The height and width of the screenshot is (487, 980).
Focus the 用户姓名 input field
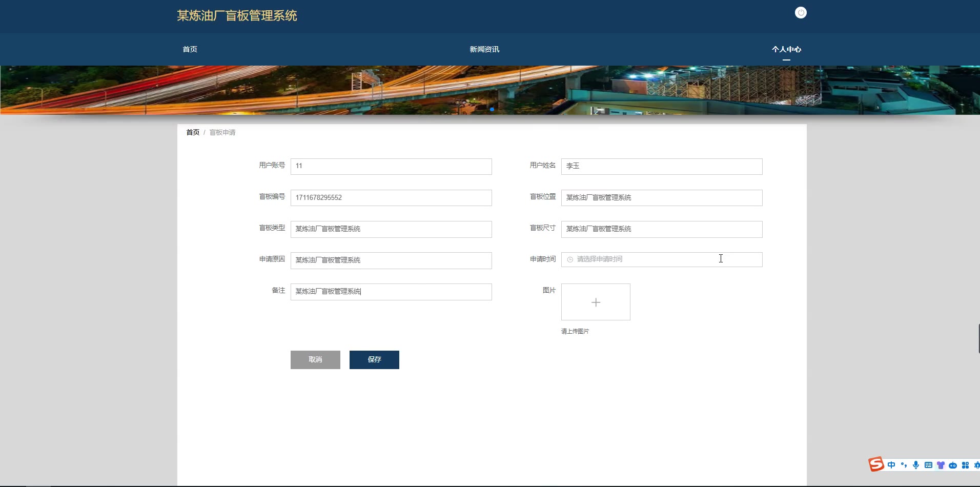pos(662,166)
